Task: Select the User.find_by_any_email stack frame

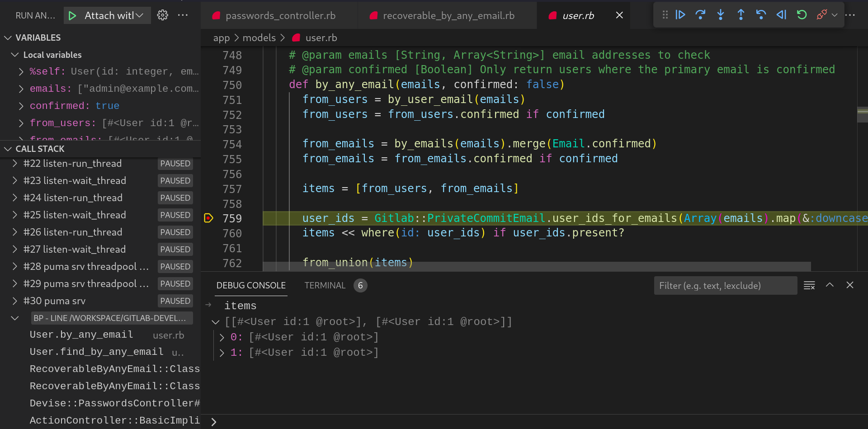Action: click(x=100, y=352)
